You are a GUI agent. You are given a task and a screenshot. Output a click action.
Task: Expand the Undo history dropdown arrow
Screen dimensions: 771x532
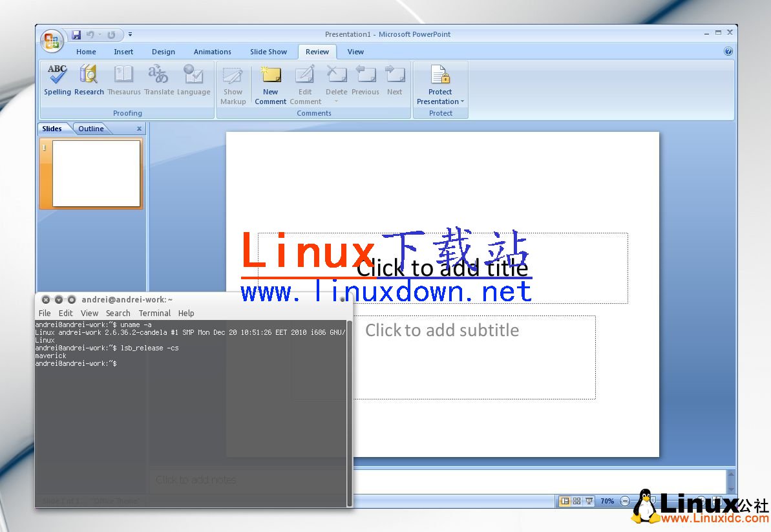100,34
